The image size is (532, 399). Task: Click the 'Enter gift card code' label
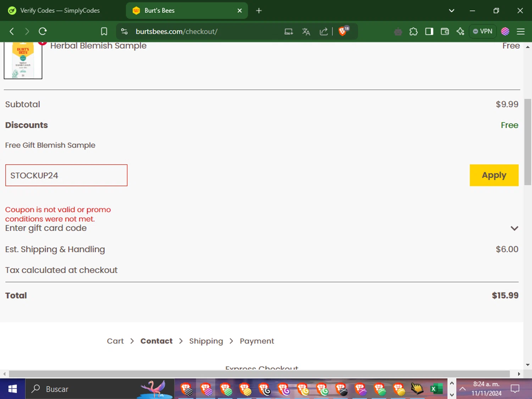46,228
